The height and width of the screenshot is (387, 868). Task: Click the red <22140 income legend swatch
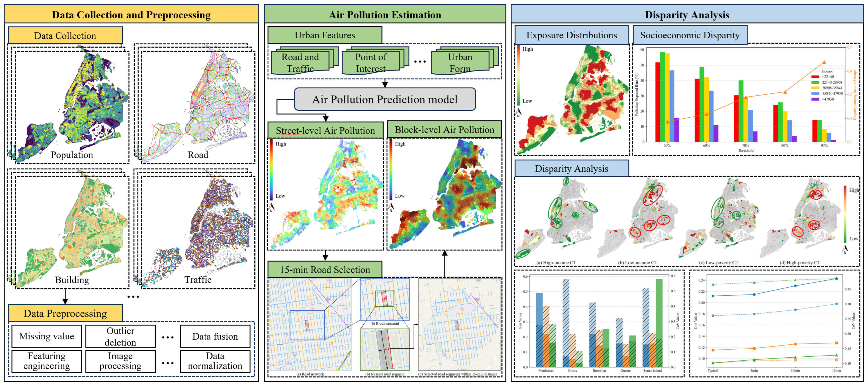coord(815,77)
